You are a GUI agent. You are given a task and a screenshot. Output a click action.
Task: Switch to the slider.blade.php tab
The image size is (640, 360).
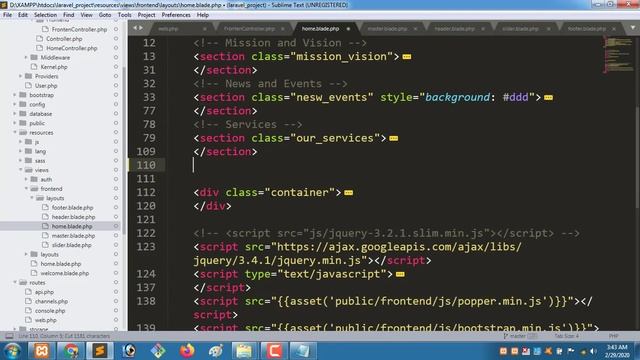[x=520, y=29]
